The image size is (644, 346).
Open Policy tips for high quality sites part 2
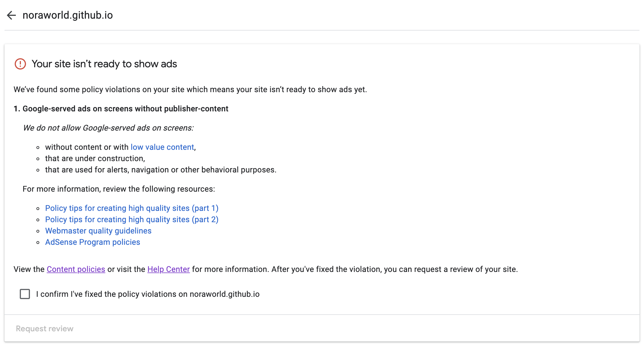tap(132, 219)
